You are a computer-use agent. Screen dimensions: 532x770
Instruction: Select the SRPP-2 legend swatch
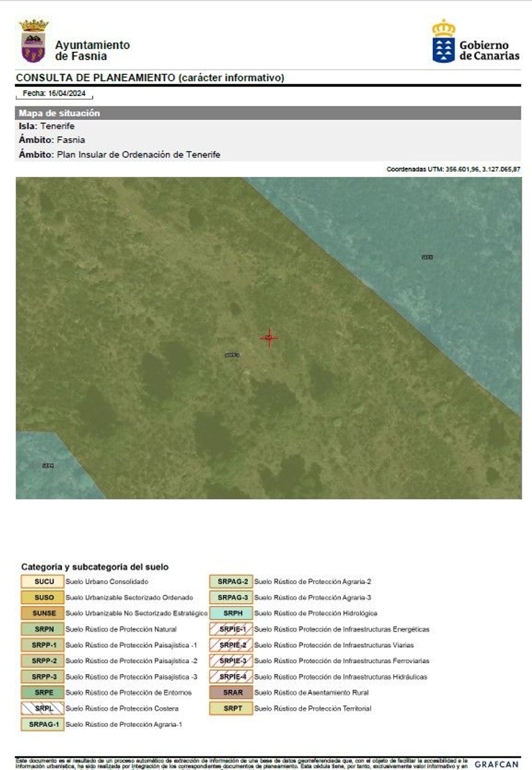[43, 661]
